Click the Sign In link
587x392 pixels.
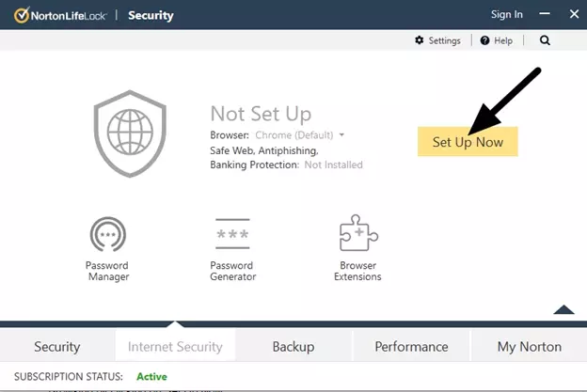(x=506, y=15)
